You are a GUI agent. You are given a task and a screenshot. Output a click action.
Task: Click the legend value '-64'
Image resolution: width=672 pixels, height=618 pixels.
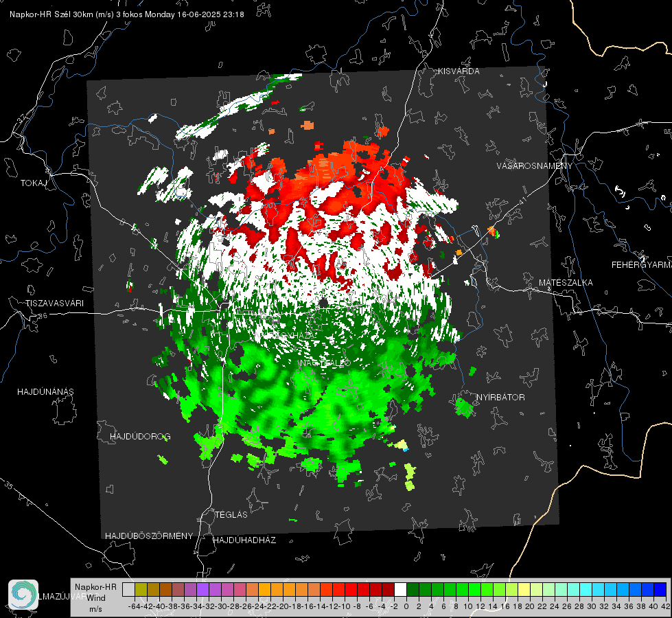coord(135,606)
